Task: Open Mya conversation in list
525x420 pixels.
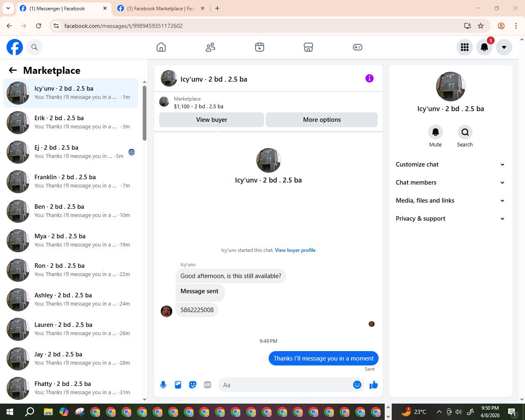Action: point(71,240)
